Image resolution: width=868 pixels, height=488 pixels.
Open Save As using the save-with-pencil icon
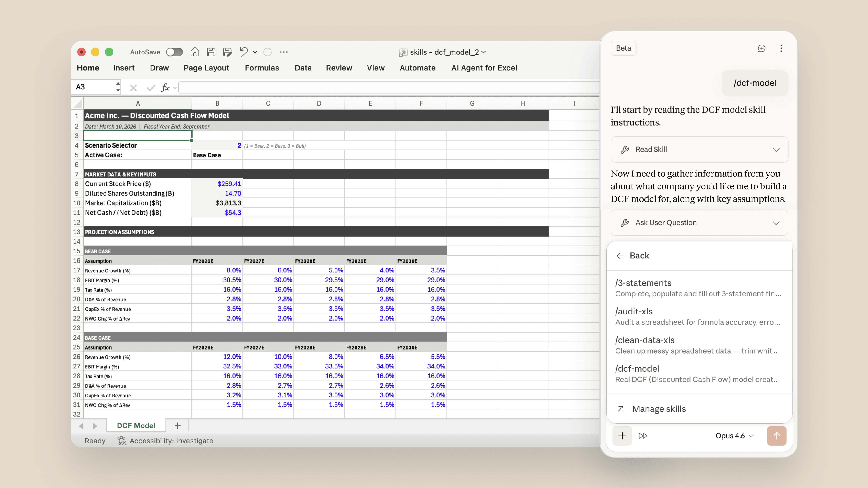pyautogui.click(x=227, y=52)
